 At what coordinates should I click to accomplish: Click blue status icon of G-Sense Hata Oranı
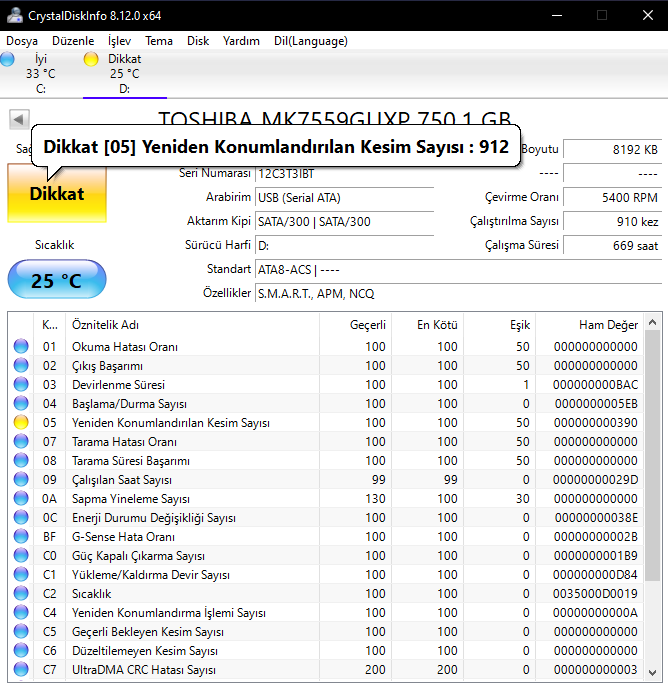pos(21,537)
